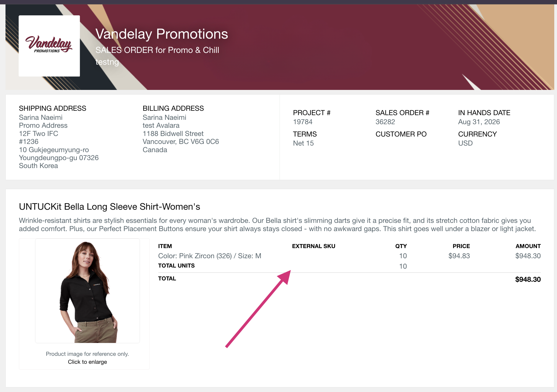Select 'Youngdeungpo-gu 07326' text
This screenshot has width=557, height=392.
(59, 158)
